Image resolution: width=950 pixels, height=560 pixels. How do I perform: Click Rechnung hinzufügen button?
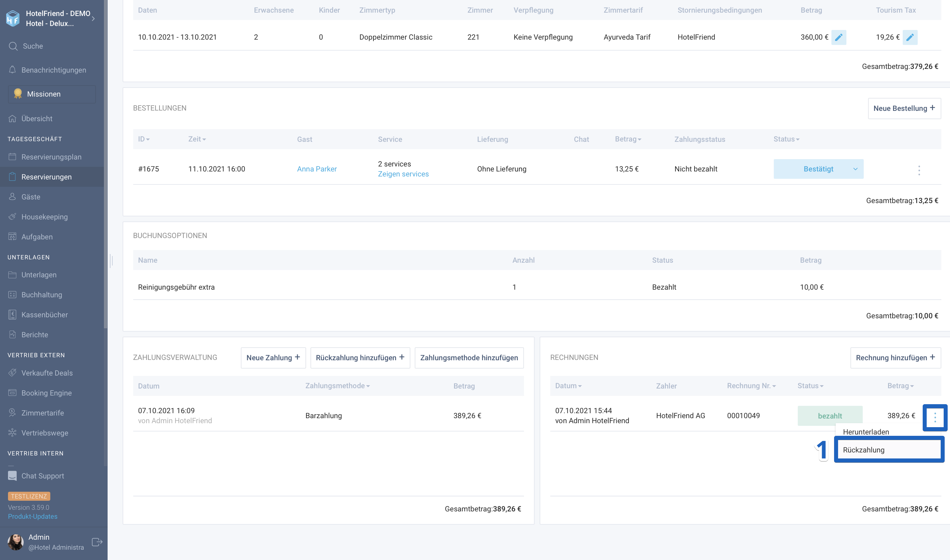pos(895,357)
